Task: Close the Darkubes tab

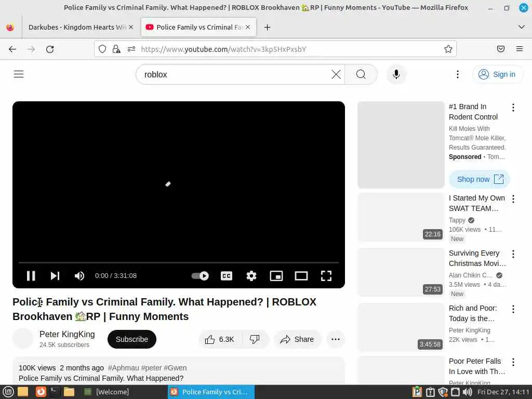Action: 131,27
